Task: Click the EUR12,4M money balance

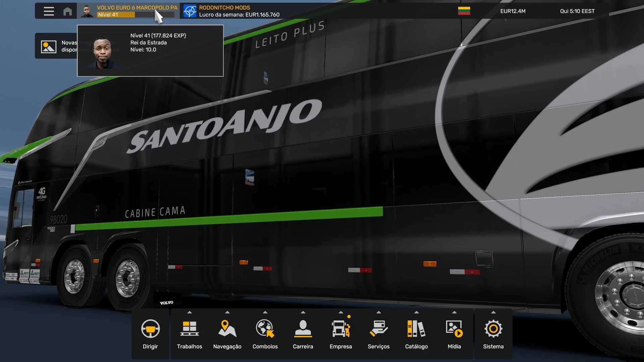Action: pyautogui.click(x=513, y=11)
